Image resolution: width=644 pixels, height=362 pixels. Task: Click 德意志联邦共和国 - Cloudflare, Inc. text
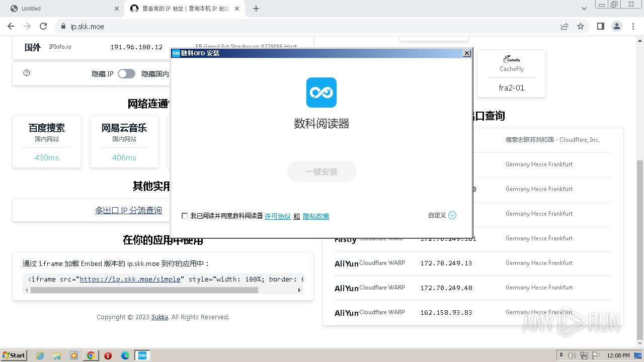tap(552, 140)
